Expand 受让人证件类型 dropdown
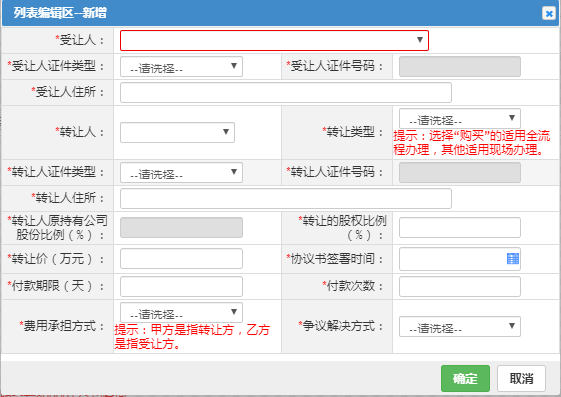 click(x=181, y=67)
